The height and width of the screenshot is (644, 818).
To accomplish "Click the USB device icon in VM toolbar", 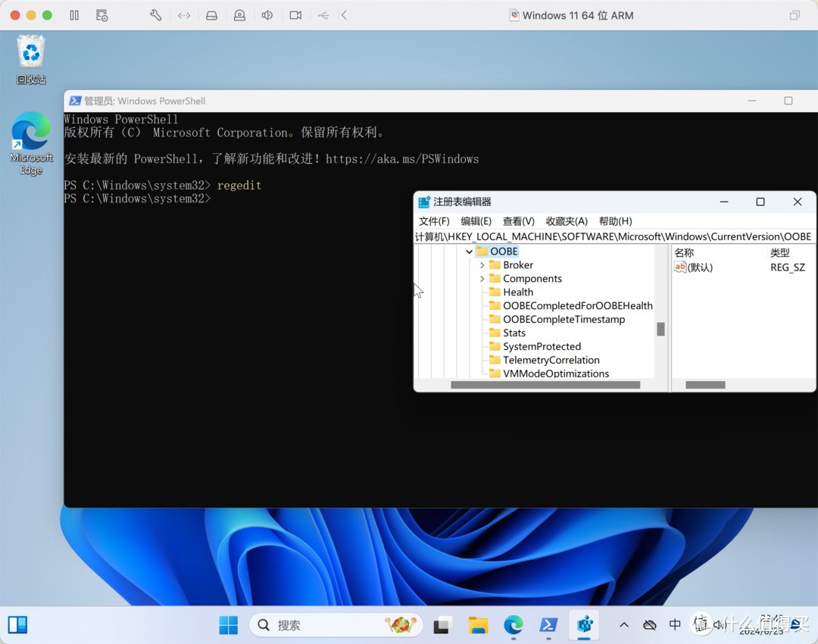I will coord(323,15).
